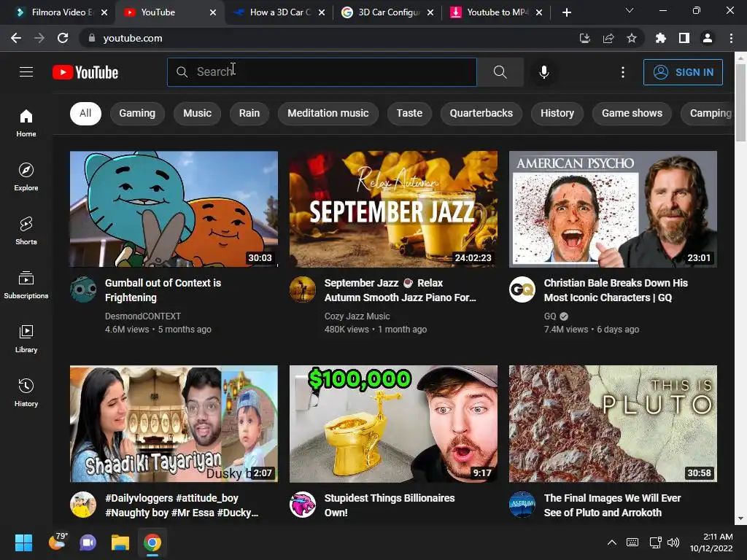Viewport: 747px width, 560px height.
Task: Click the browser forward arrow
Action: pyautogui.click(x=39, y=38)
